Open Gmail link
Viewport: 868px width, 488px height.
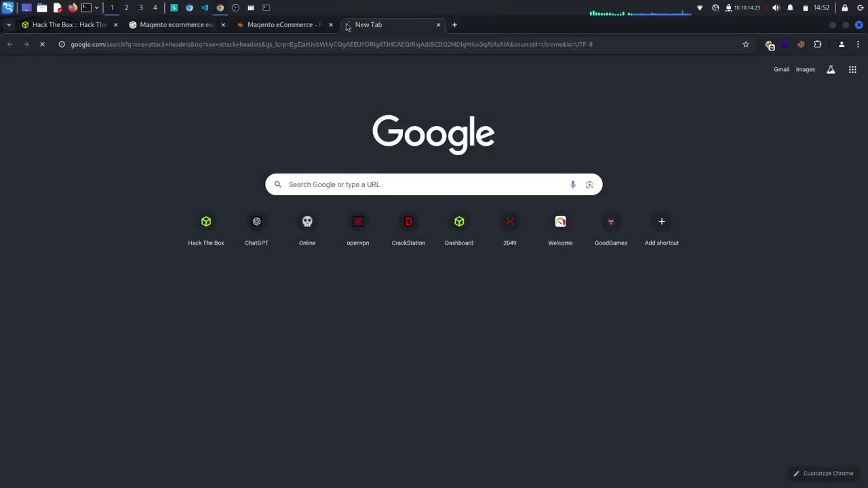click(781, 70)
